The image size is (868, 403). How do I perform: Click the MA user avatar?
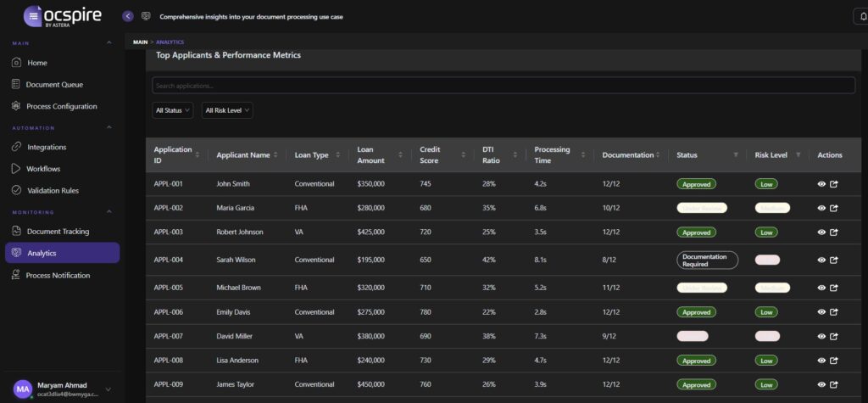23,389
